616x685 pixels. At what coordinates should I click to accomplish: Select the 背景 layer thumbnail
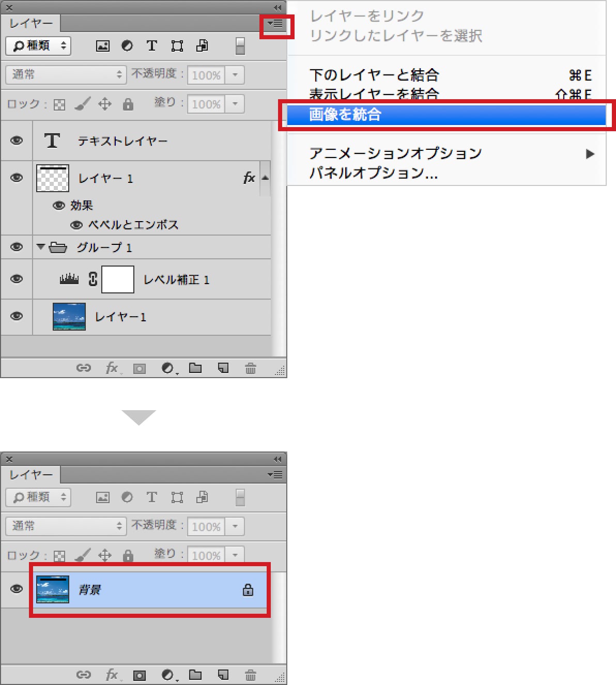pyautogui.click(x=53, y=590)
